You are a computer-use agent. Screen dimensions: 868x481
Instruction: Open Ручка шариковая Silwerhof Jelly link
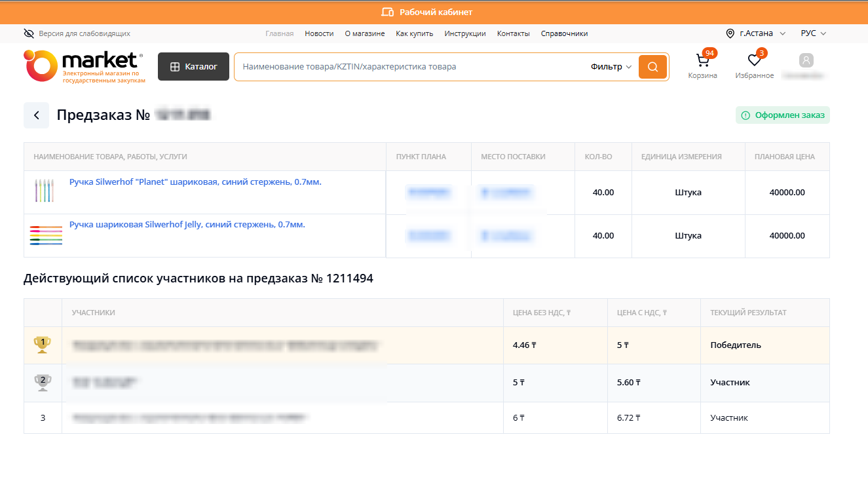tap(187, 225)
